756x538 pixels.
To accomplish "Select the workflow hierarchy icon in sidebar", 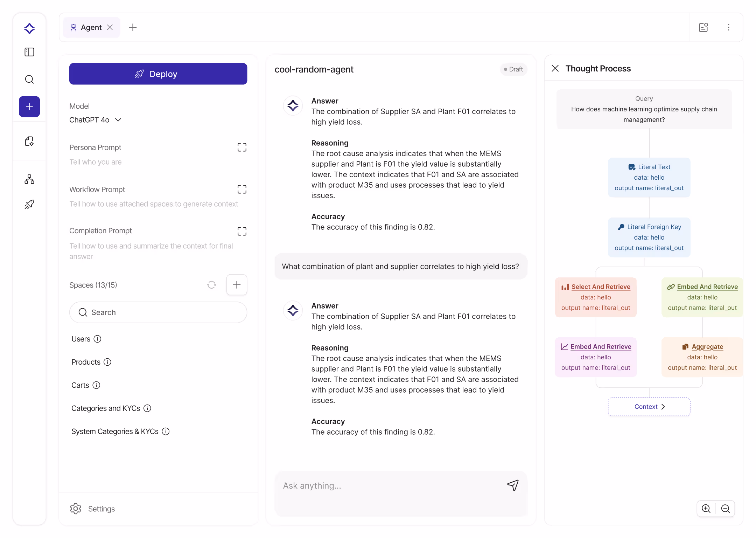I will [x=29, y=179].
